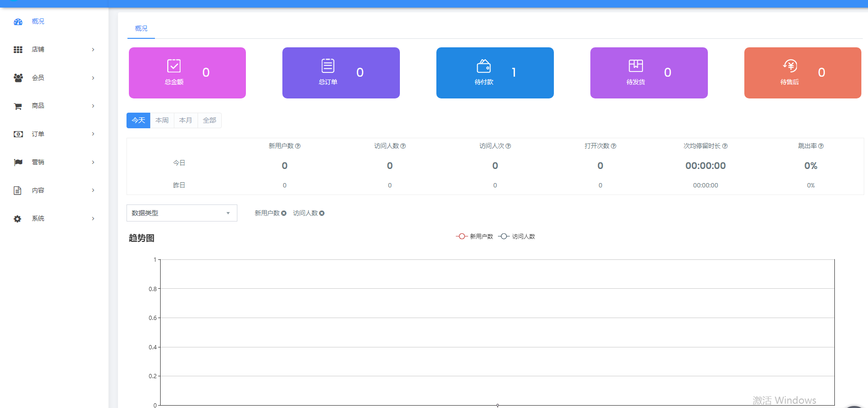Select the 今天 time filter

pyautogui.click(x=138, y=121)
